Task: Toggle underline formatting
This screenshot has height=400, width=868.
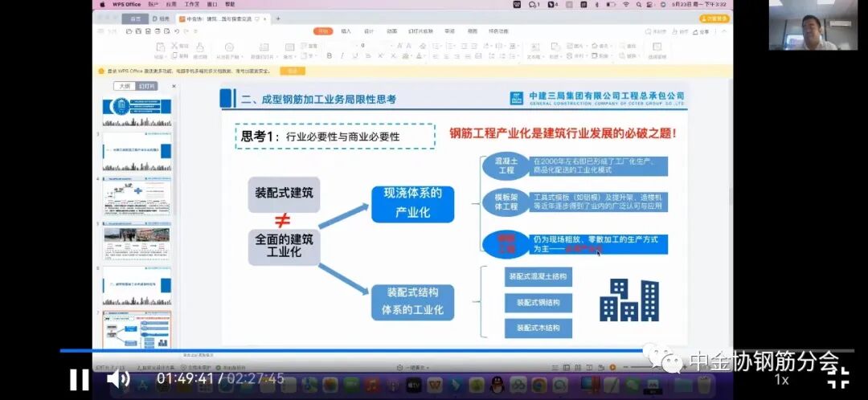Action: [354, 56]
